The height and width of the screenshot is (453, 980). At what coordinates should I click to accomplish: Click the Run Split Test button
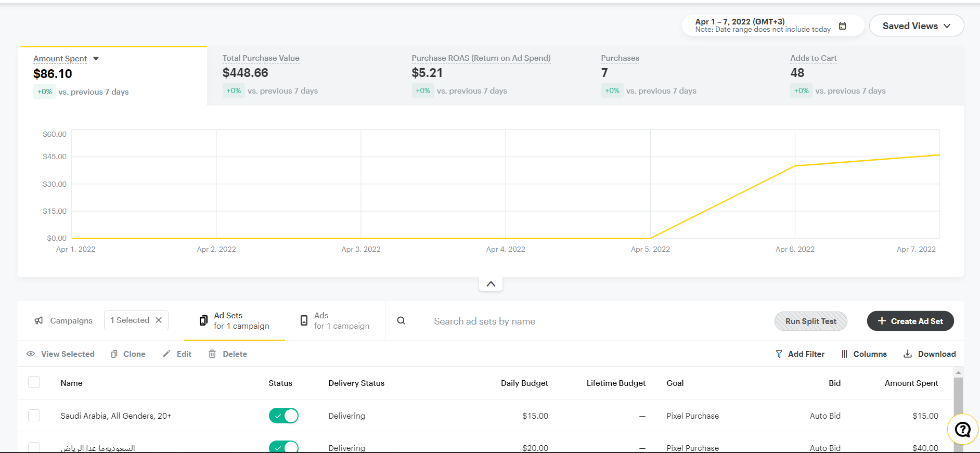pos(810,321)
